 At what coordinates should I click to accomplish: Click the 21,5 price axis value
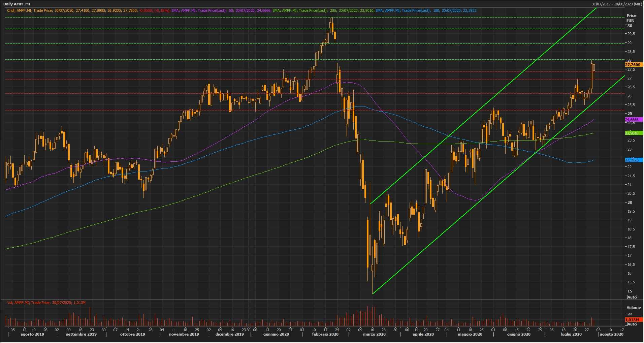coord(631,176)
